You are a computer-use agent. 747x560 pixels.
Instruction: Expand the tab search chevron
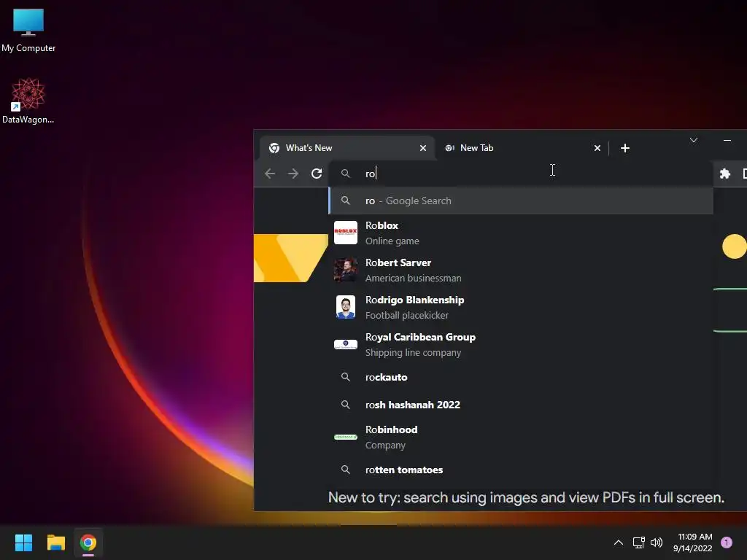[694, 140]
